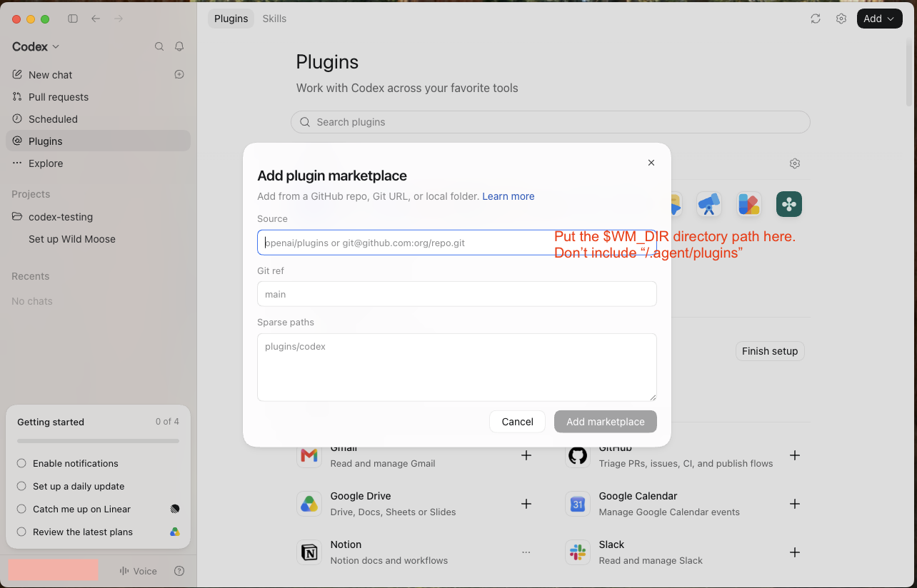Switch to the Skills tab
The height and width of the screenshot is (588, 917).
[x=274, y=19]
